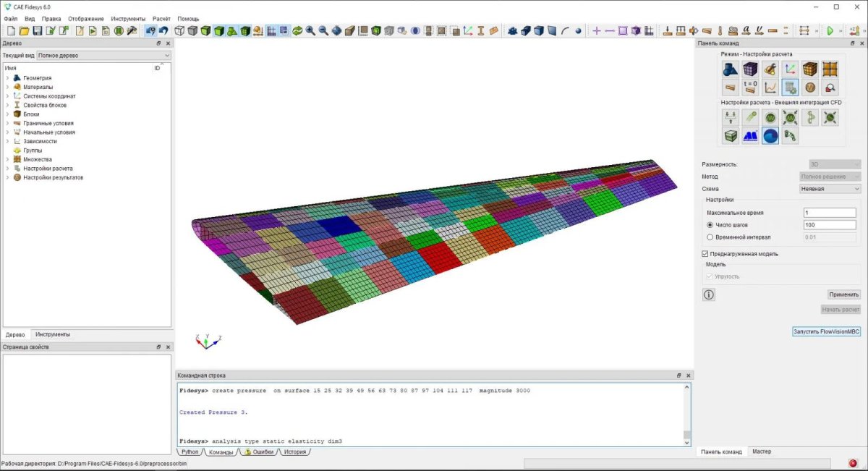Open a file with the yellow folder icon
Screen dimensions: 868x471
click(x=24, y=31)
